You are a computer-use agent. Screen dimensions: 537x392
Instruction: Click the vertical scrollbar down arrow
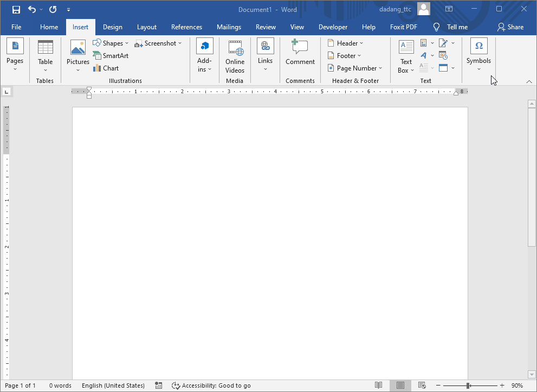pos(532,374)
